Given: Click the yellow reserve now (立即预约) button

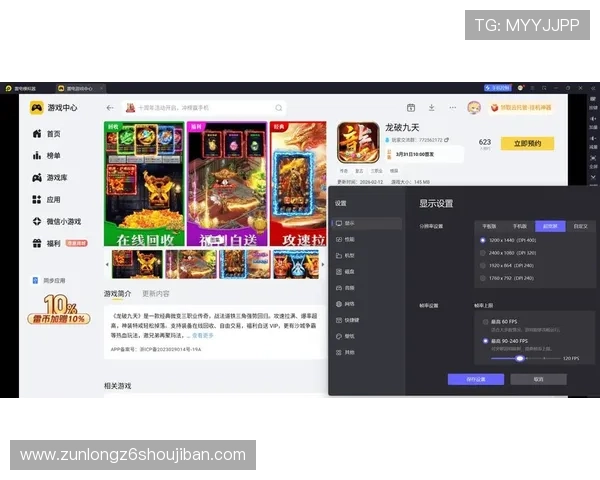Looking at the screenshot, I should pos(527,144).
